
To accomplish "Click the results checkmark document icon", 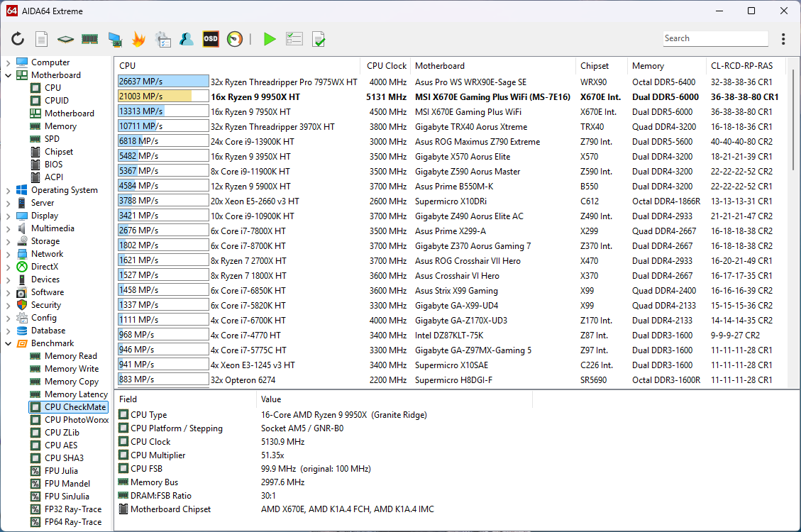I will point(319,39).
